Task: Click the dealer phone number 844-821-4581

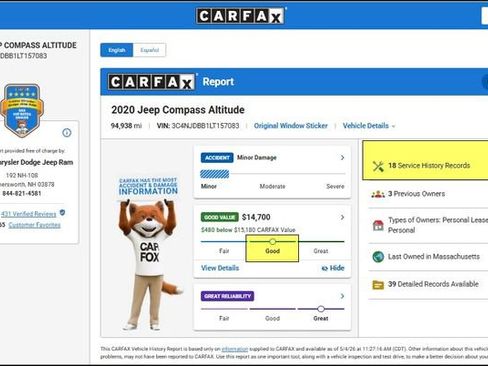Action: click(x=22, y=193)
